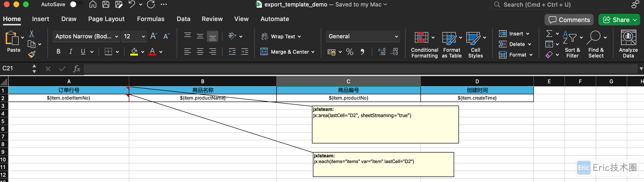This screenshot has width=644, height=182.
Task: Center text horizontally
Action: pyautogui.click(x=200, y=52)
